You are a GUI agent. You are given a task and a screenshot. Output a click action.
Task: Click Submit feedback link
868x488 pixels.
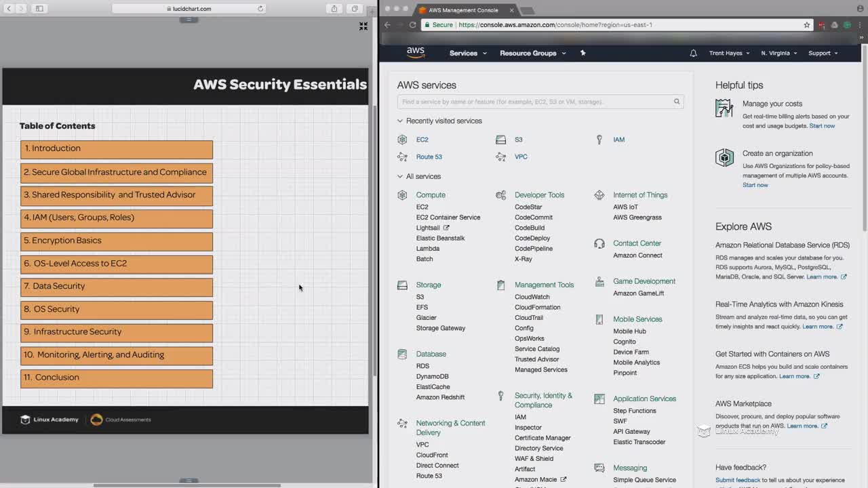pos(738,480)
